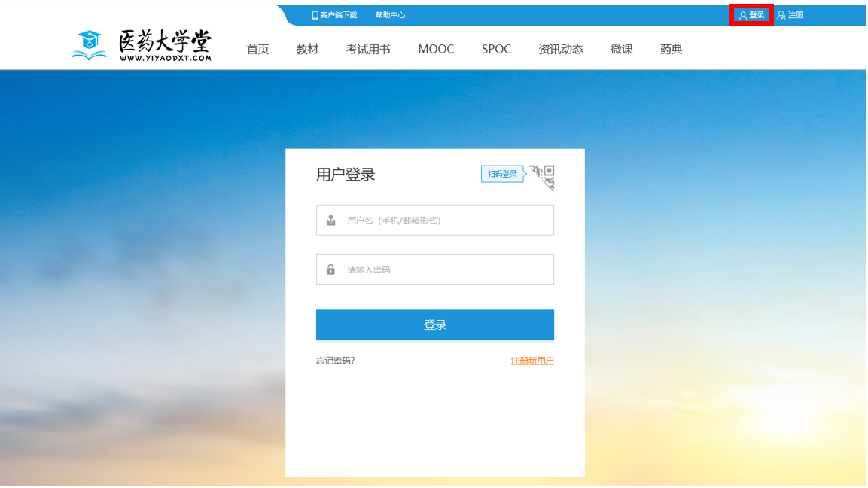Switch to the SPOC section
This screenshot has width=868, height=488.
click(x=496, y=50)
